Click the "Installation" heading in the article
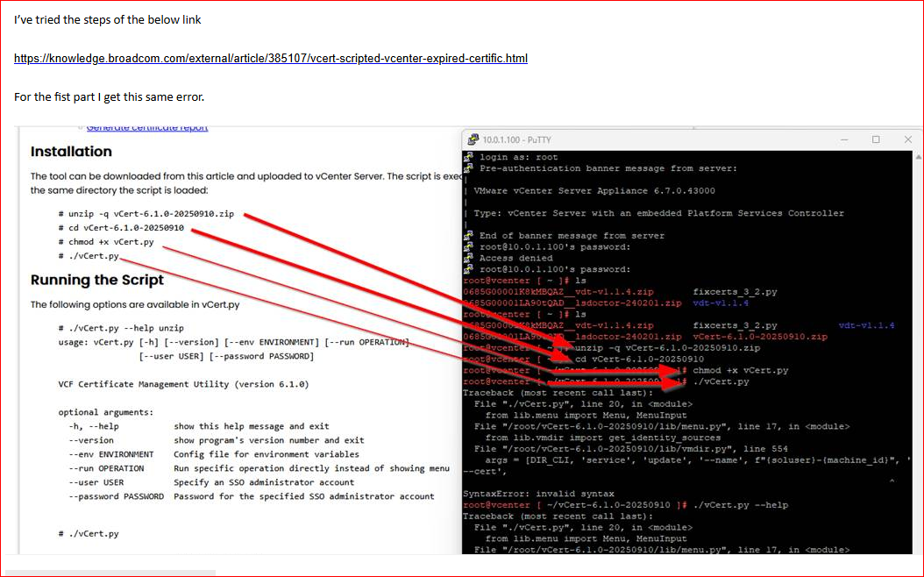Viewport: 924px width, 577px height. click(71, 152)
